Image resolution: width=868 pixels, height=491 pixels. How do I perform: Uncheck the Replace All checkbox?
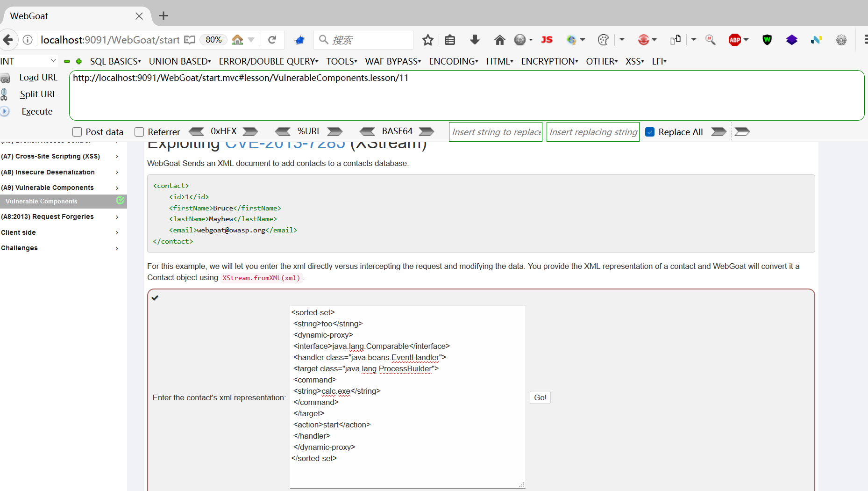(650, 132)
